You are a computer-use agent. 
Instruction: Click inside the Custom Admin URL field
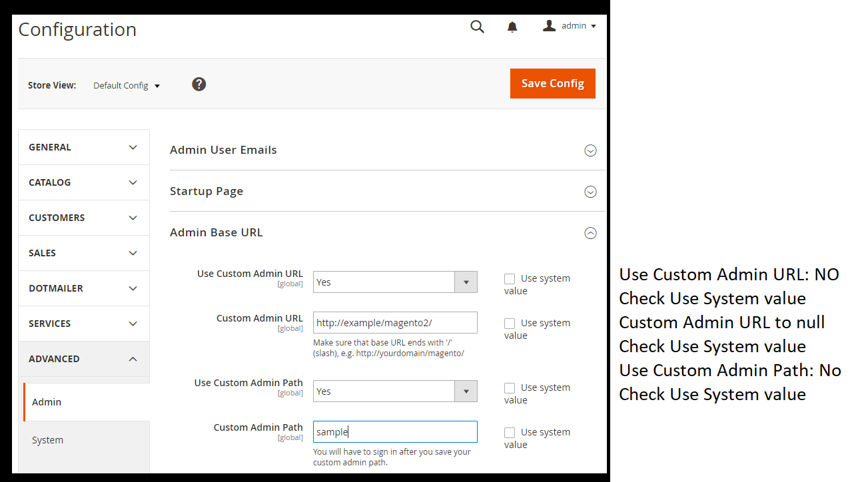[395, 322]
